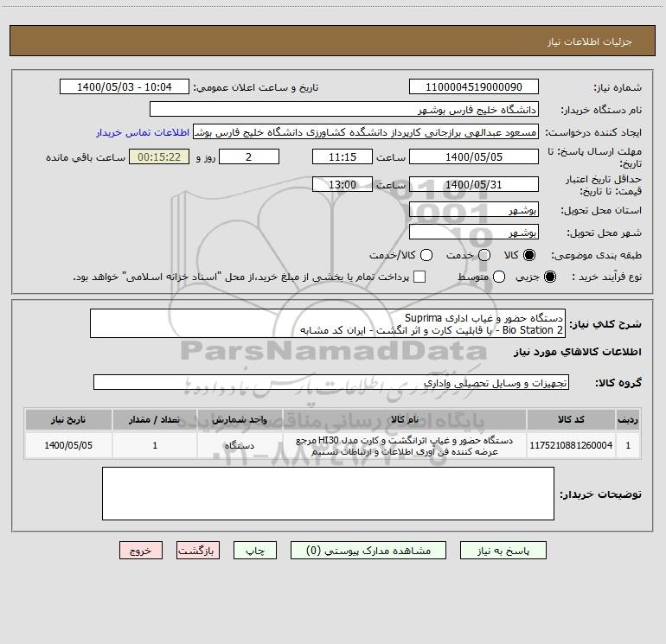Click the delivery province field بوشهر

pyautogui.click(x=474, y=209)
